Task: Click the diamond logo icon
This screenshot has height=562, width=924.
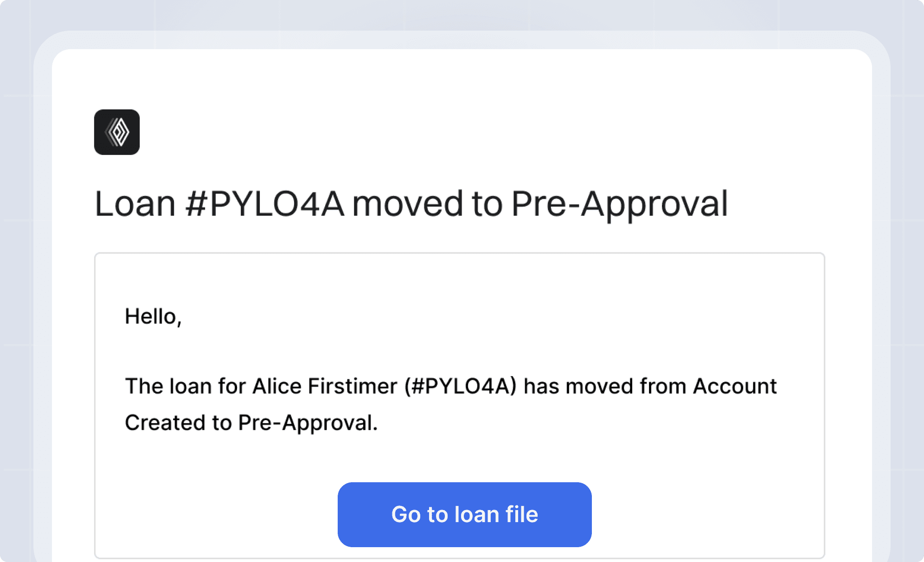Action: click(x=117, y=132)
